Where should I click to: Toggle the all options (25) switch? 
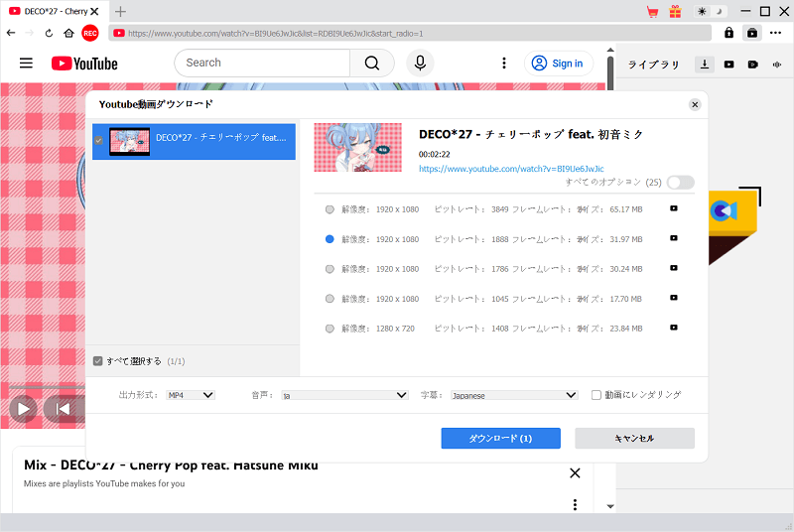[x=680, y=183]
